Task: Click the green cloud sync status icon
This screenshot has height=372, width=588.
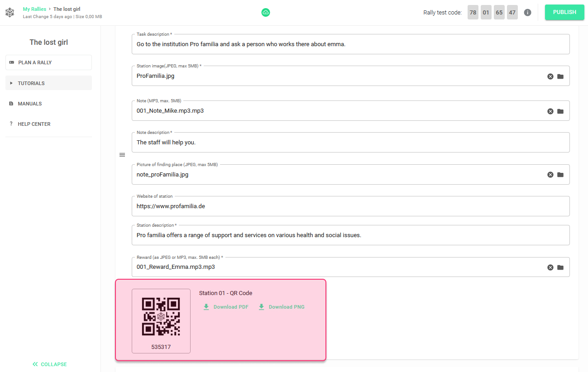Action: click(x=266, y=13)
